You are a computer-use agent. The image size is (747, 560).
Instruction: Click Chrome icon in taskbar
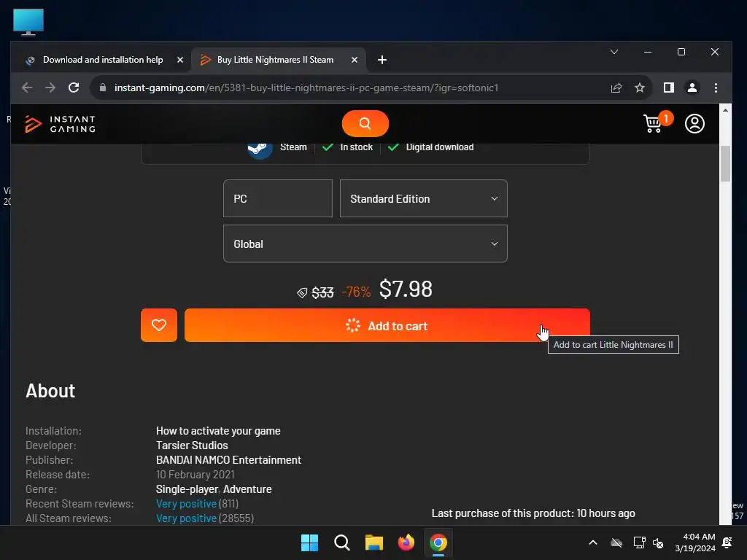[438, 542]
